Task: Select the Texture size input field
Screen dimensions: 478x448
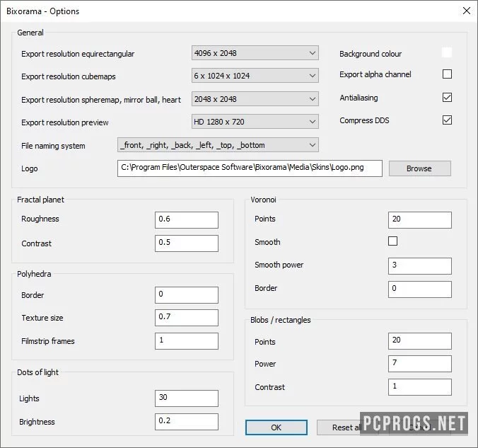Action: [x=187, y=318]
